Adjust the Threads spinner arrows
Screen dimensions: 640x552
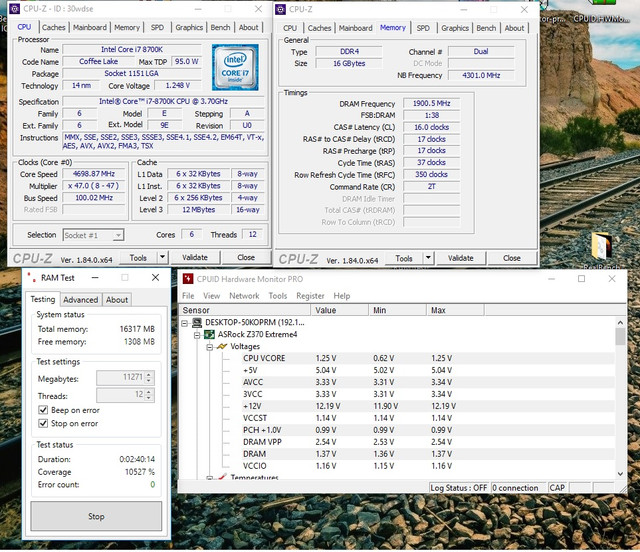pos(149,394)
